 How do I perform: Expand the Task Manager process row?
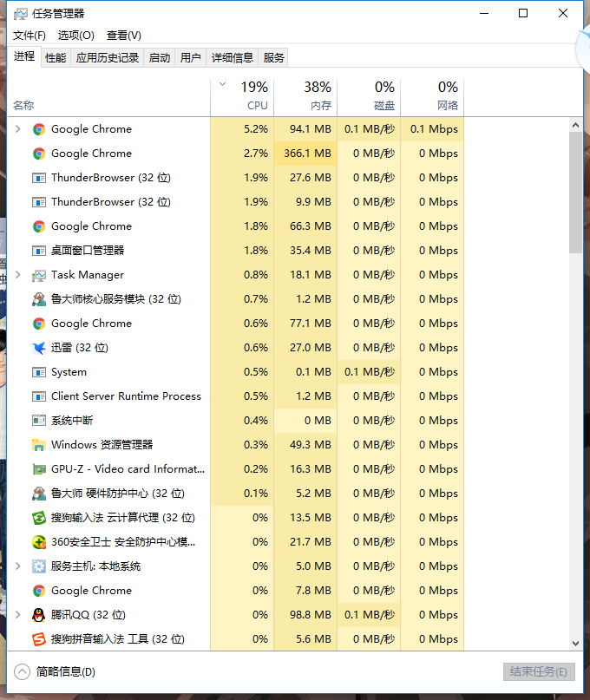[x=18, y=275]
